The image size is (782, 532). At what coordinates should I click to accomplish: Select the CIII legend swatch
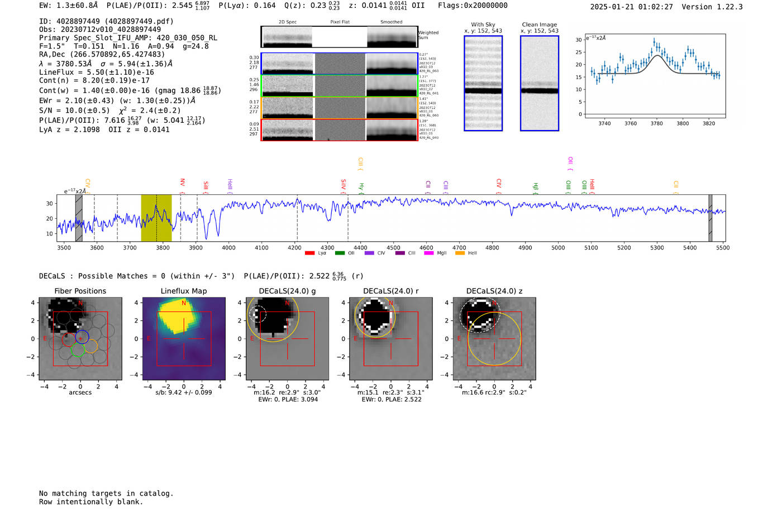(x=399, y=253)
